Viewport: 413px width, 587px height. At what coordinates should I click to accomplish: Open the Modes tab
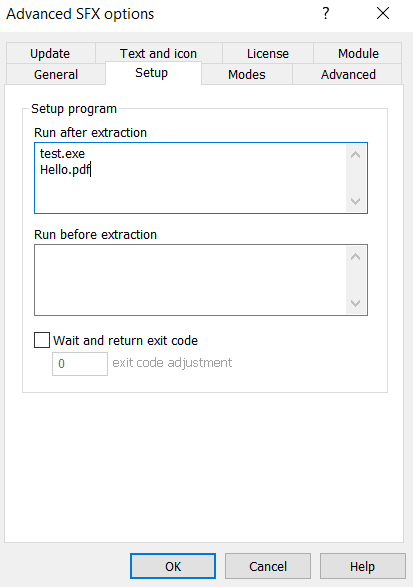point(247,74)
